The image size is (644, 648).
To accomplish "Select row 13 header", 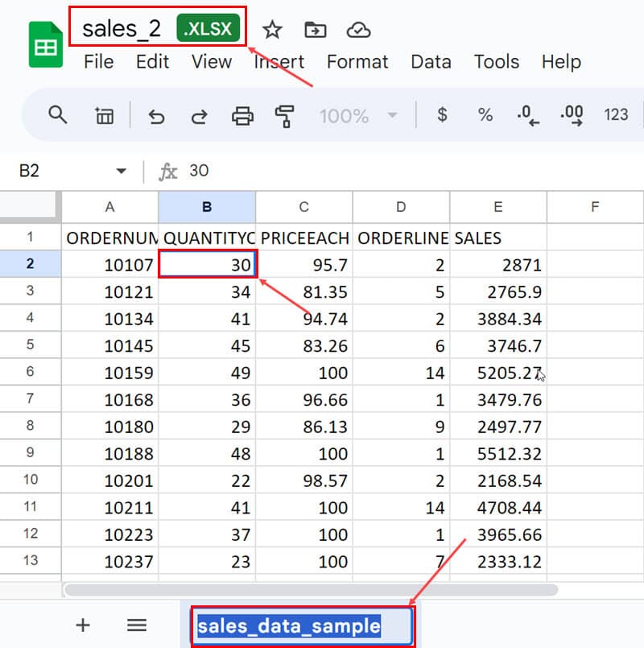I will [30, 560].
